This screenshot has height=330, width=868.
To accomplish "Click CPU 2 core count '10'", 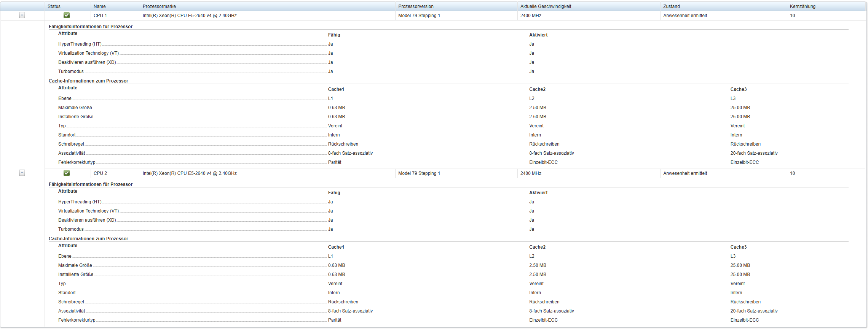I will (792, 173).
